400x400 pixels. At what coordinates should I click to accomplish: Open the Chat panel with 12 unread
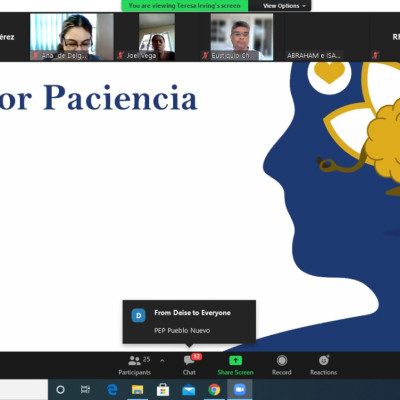point(190,365)
